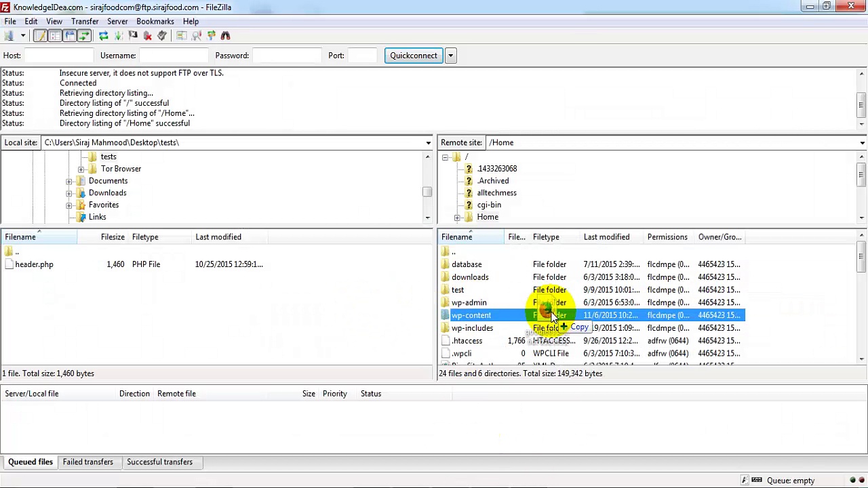Open the Local site path dropdown

click(428, 143)
